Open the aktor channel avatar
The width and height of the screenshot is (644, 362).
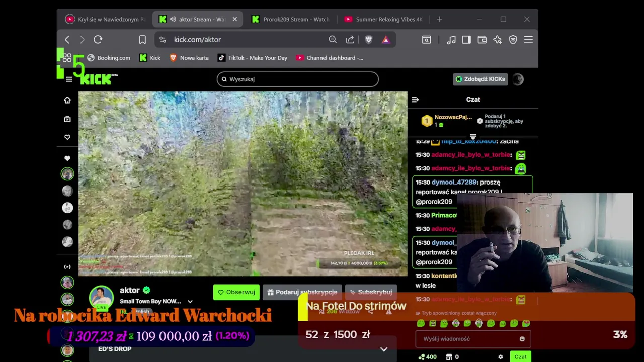click(x=102, y=298)
